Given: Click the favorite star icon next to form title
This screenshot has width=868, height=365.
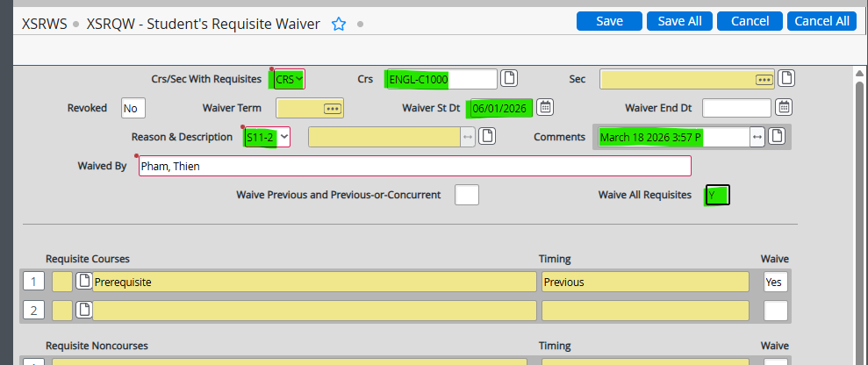Looking at the screenshot, I should [339, 25].
